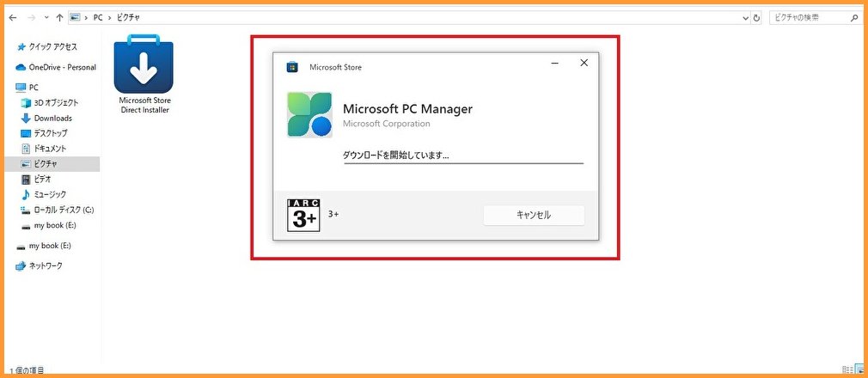Expand the address bar history dropdown
The width and height of the screenshot is (868, 378).
pyautogui.click(x=745, y=18)
